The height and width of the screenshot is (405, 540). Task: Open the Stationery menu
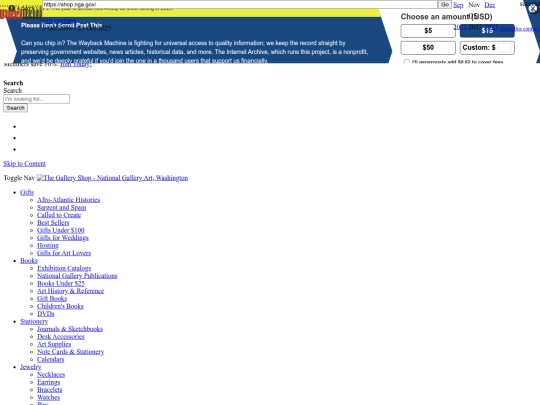(34, 321)
